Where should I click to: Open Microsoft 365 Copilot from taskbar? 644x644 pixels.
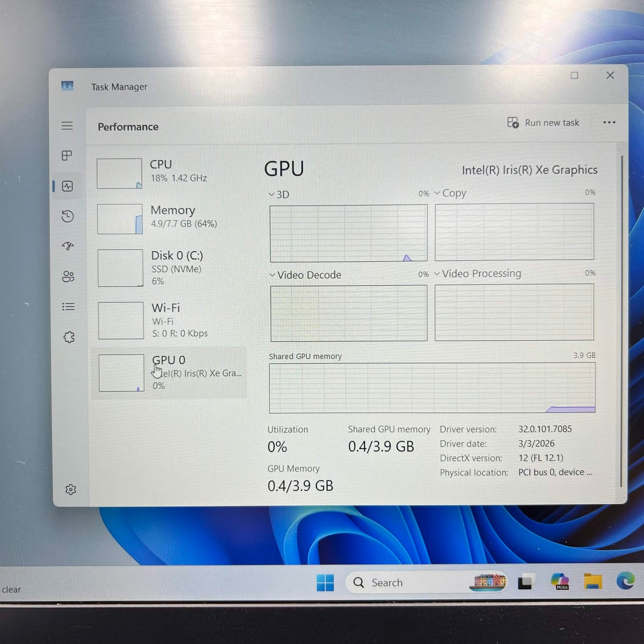pyautogui.click(x=560, y=581)
